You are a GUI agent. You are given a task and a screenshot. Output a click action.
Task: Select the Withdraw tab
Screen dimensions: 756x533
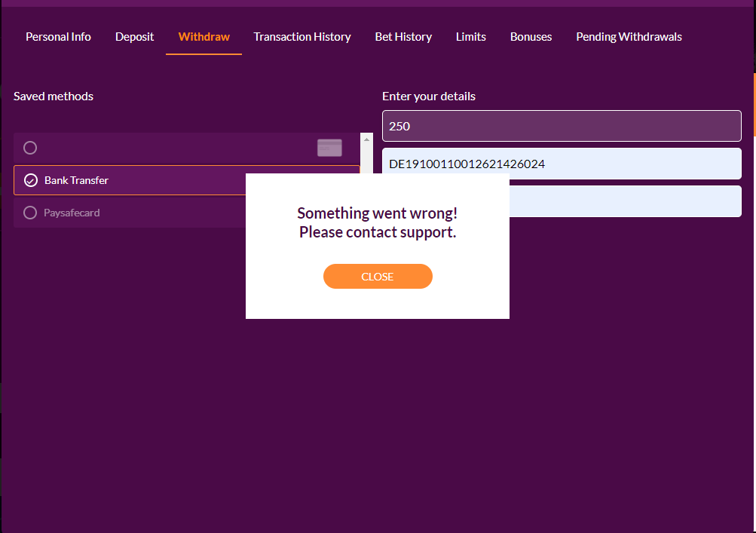coord(204,37)
